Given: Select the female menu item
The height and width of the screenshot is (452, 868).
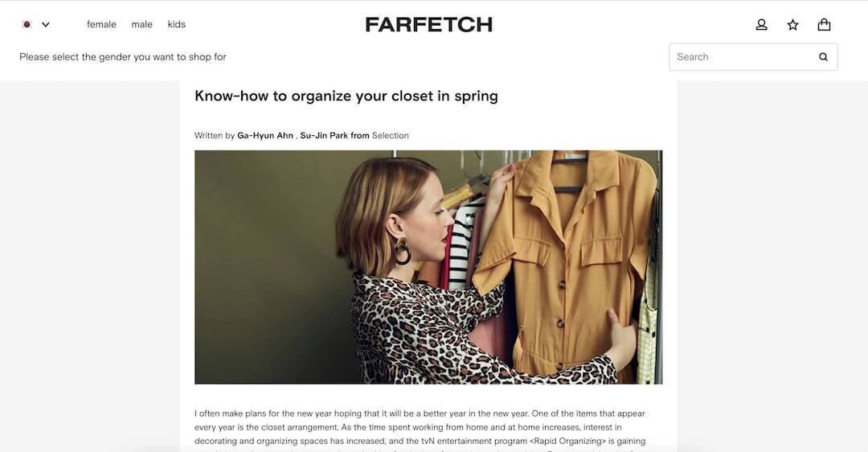Looking at the screenshot, I should pos(101,24).
